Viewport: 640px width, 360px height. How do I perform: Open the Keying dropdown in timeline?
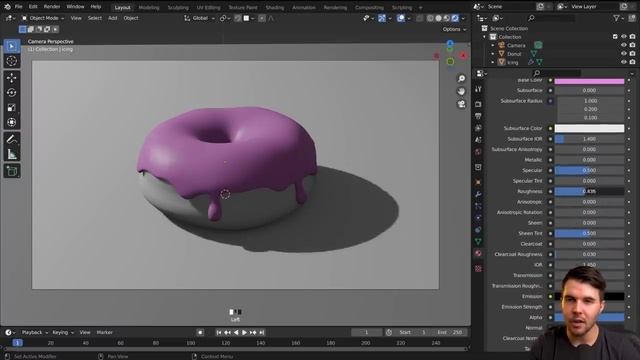(x=63, y=332)
